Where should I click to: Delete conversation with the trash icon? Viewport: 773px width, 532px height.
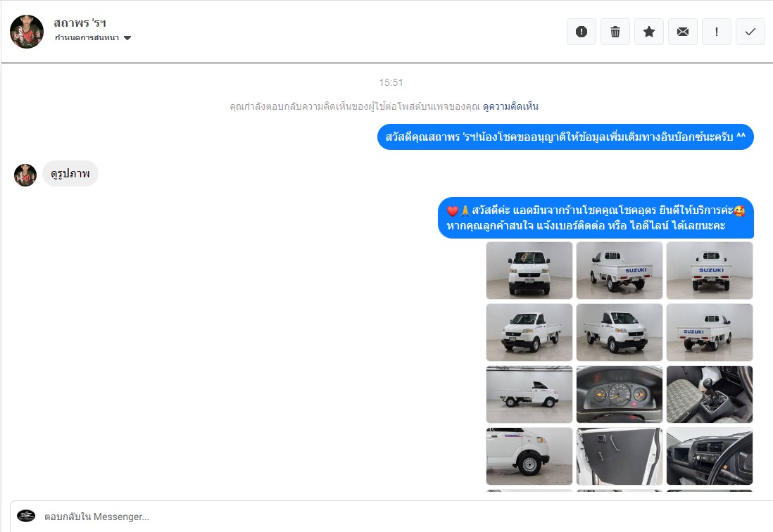(615, 32)
